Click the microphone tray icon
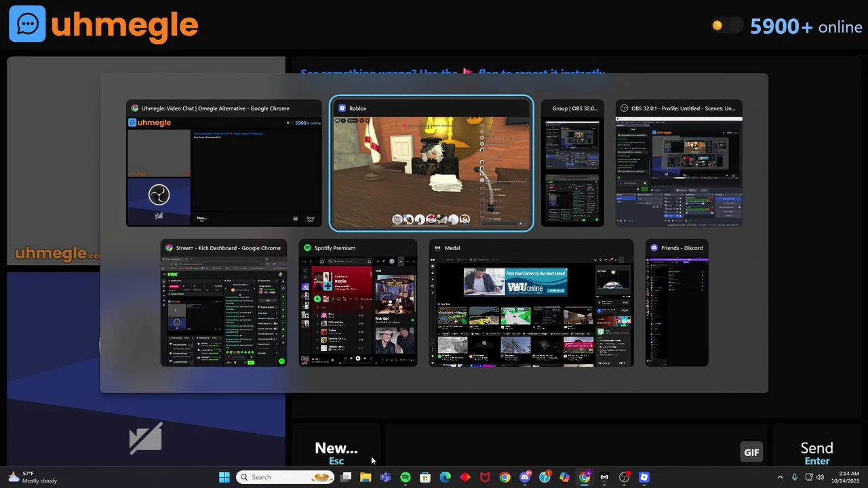Viewport: 868px width, 488px height. pyautogui.click(x=794, y=477)
